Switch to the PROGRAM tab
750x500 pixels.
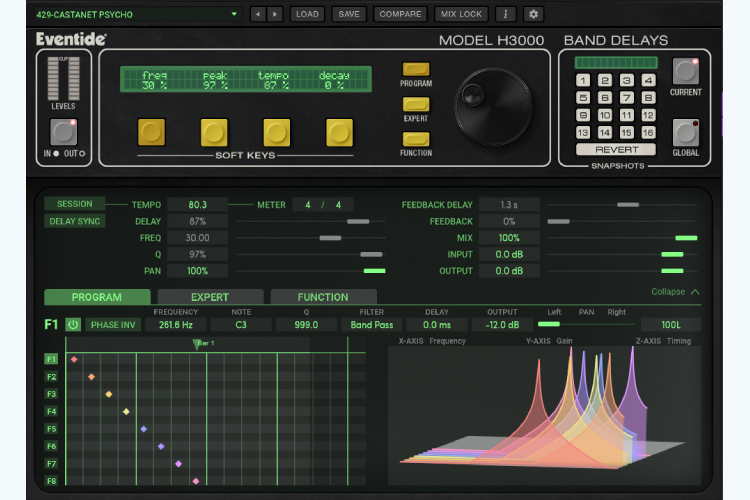(97, 297)
